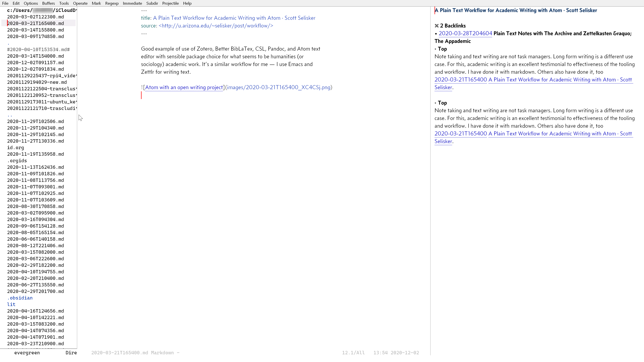Click the Markdown mode indicator in mode line

(x=162, y=352)
